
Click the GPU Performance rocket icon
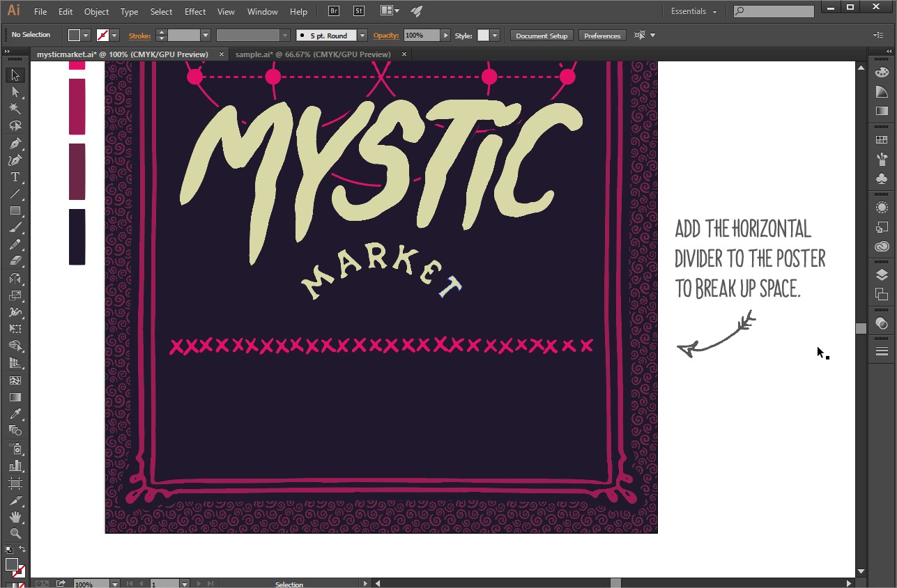(416, 11)
